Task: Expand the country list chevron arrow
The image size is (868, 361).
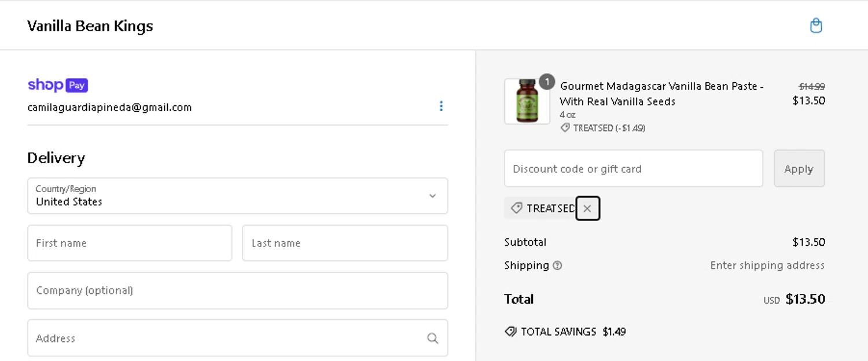Action: [x=432, y=196]
